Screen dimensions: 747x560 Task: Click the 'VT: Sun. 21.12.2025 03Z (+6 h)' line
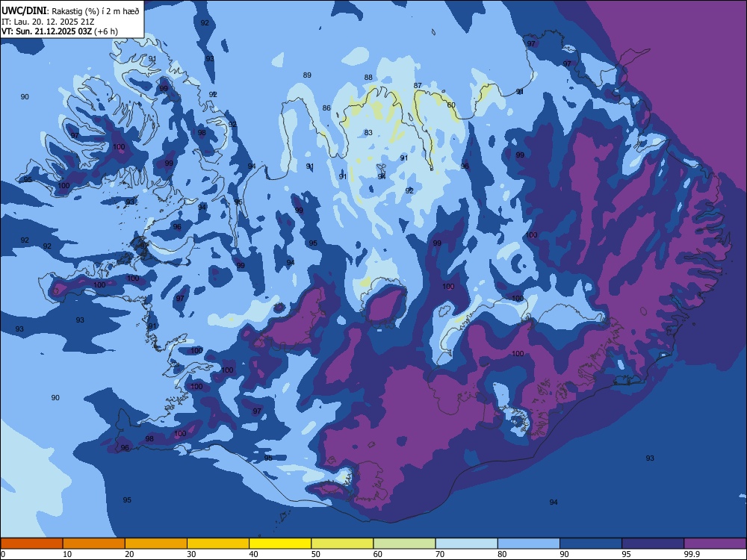(x=60, y=31)
